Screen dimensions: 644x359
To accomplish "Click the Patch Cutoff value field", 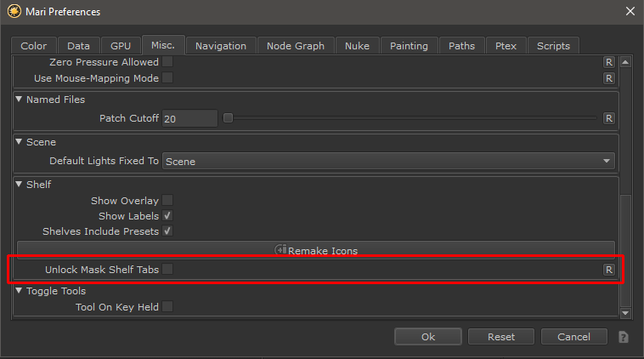I will point(189,118).
